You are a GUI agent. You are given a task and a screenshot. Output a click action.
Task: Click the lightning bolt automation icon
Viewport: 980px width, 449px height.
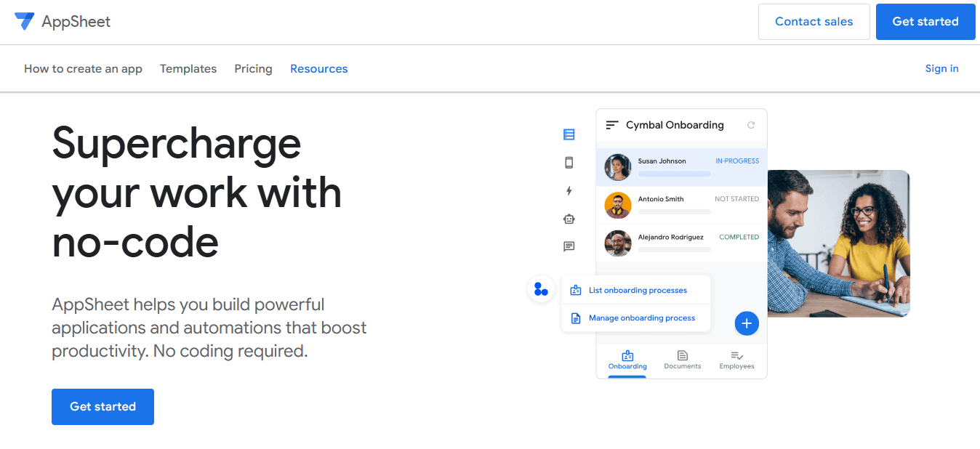click(x=569, y=190)
